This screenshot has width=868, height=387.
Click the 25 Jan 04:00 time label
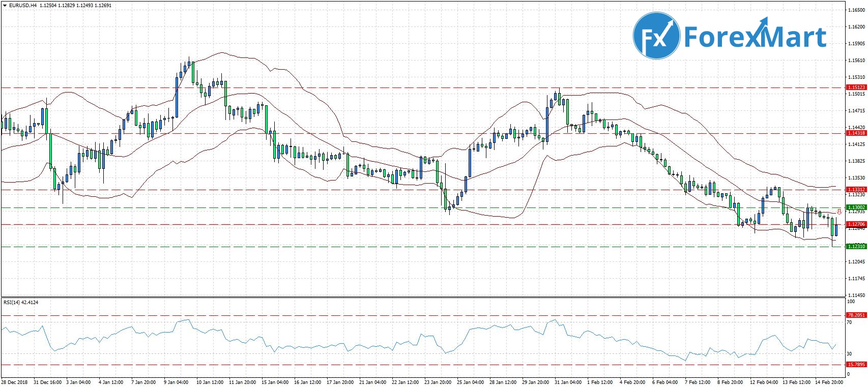[x=470, y=382]
